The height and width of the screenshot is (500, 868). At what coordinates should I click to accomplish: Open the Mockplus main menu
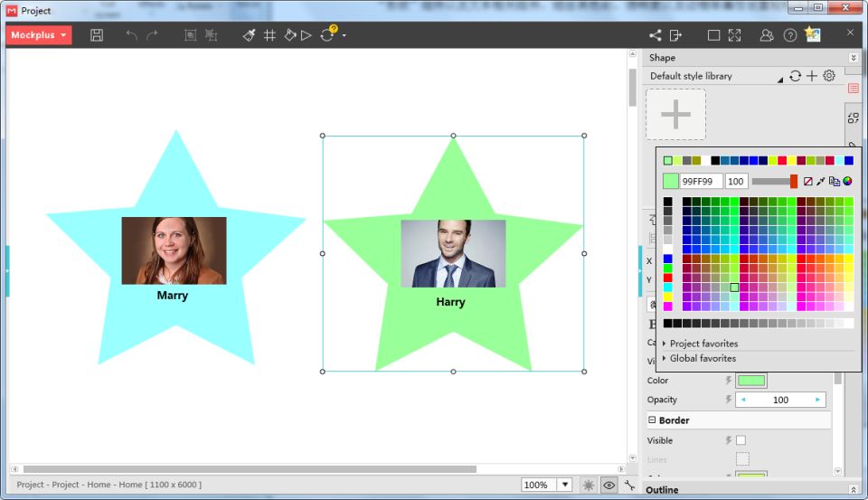point(39,35)
